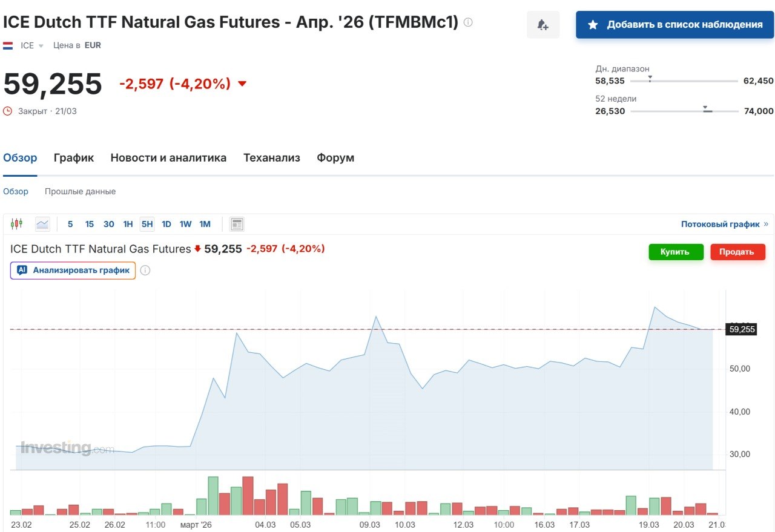Select the 5H timeframe
The image size is (775, 532).
click(x=147, y=224)
